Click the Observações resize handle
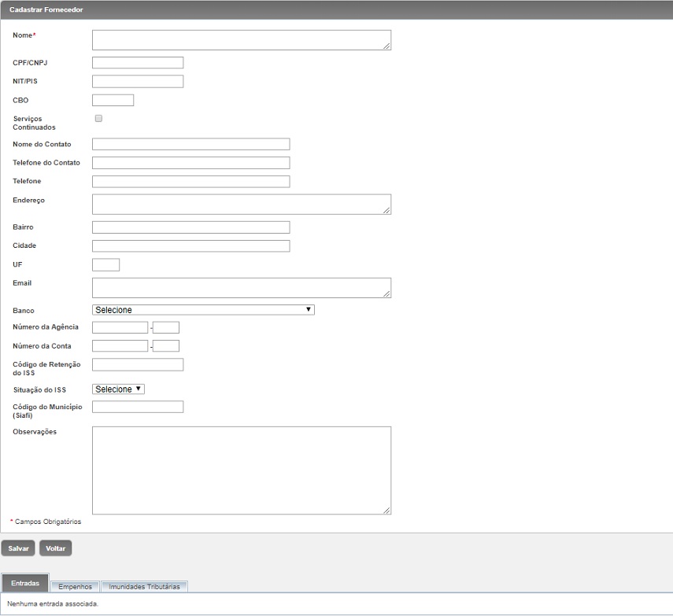The width and height of the screenshot is (673, 616). (386, 511)
